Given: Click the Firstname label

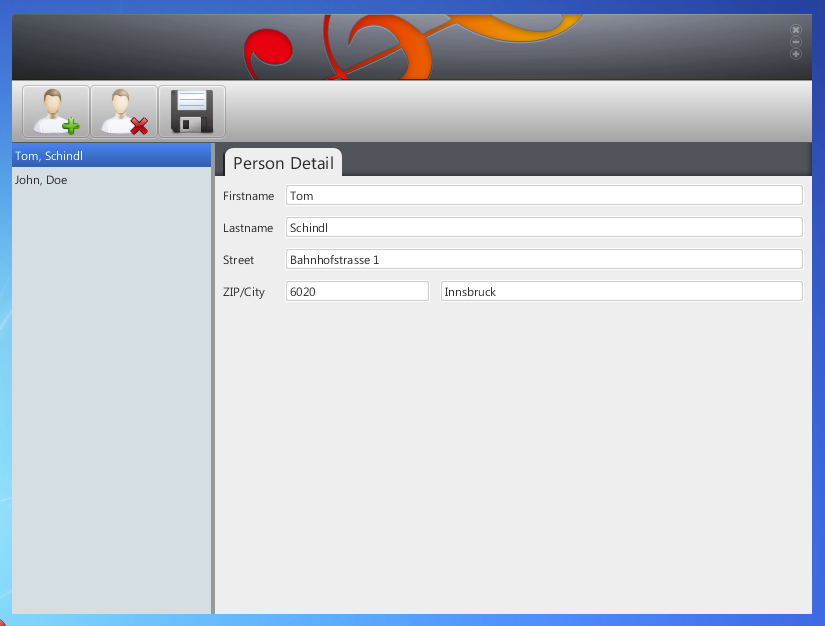Looking at the screenshot, I should pos(248,196).
